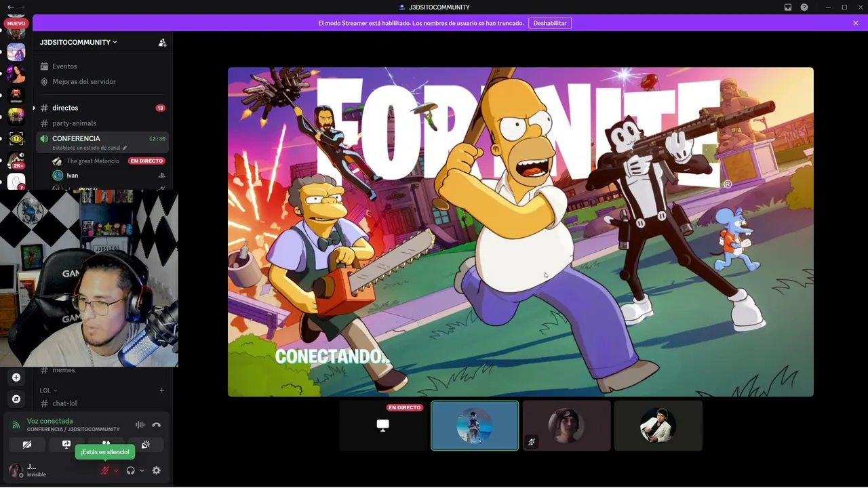
Task: Collapse the LOL channel category
Action: pyautogui.click(x=48, y=390)
